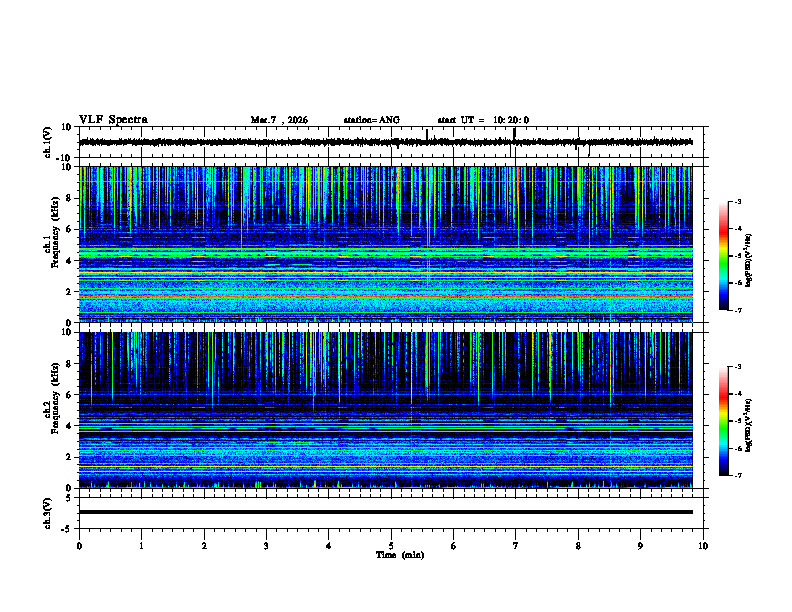This screenshot has height=612, width=792.
Task: Click the ch.1 spectrogram panel
Action: (386, 244)
